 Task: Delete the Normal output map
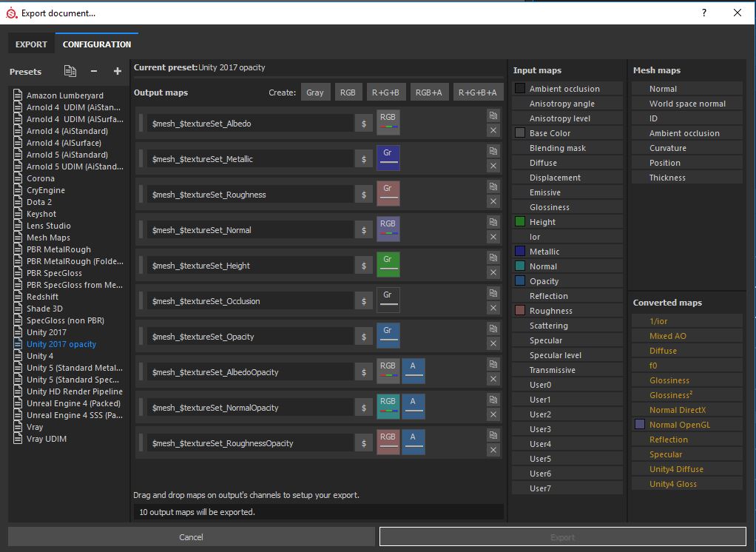pyautogui.click(x=493, y=237)
